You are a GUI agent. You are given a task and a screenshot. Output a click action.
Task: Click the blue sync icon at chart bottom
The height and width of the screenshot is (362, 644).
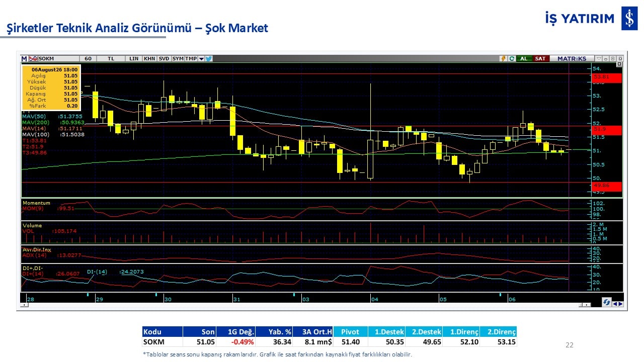[x=607, y=303]
